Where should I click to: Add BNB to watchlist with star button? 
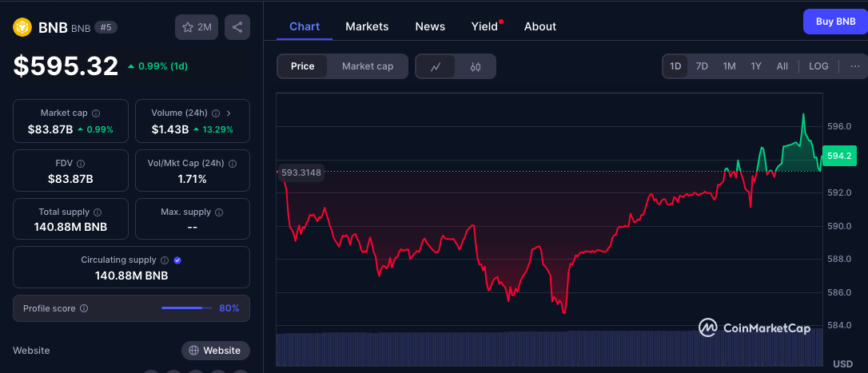tap(197, 27)
